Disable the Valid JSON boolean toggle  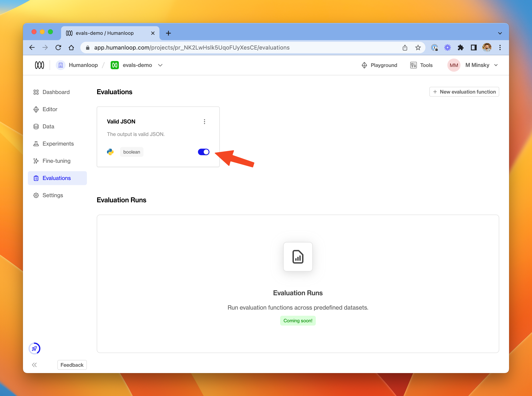204,152
